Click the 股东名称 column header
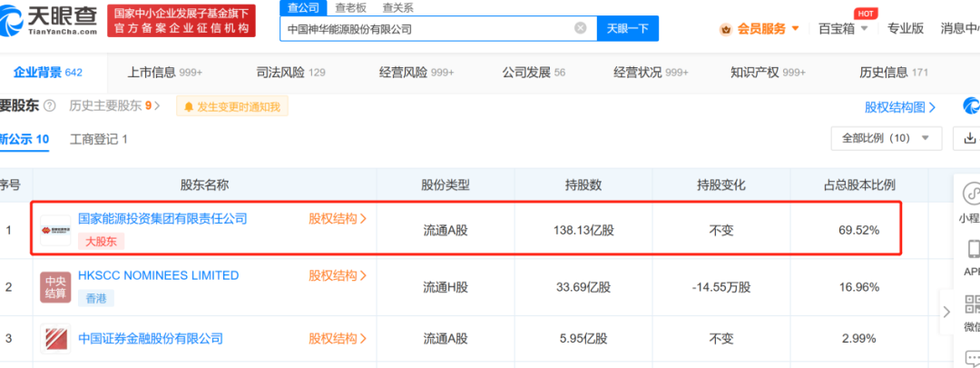980x368 pixels. [204, 185]
